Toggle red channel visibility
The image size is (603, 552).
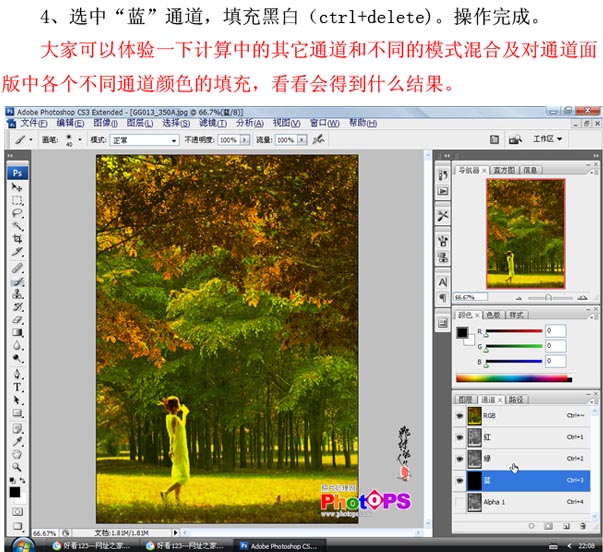[x=460, y=437]
